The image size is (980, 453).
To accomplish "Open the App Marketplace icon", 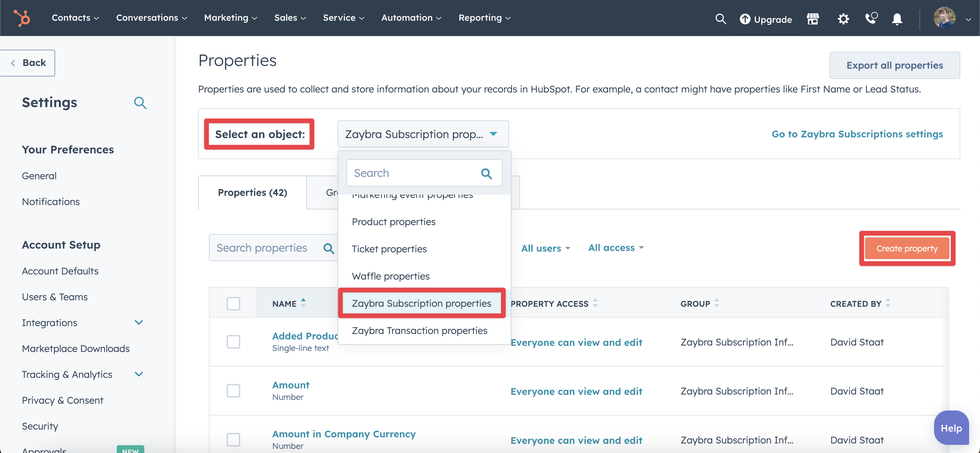I will click(x=813, y=19).
